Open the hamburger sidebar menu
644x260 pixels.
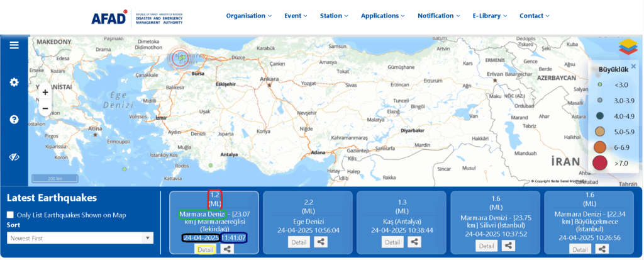(x=14, y=45)
